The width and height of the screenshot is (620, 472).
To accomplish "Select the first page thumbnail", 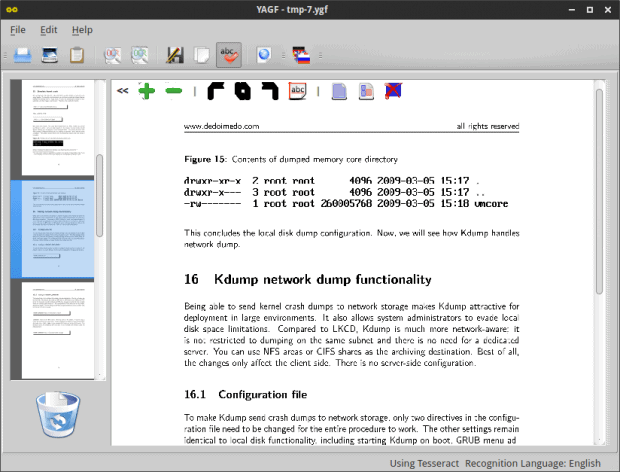I will [58, 127].
